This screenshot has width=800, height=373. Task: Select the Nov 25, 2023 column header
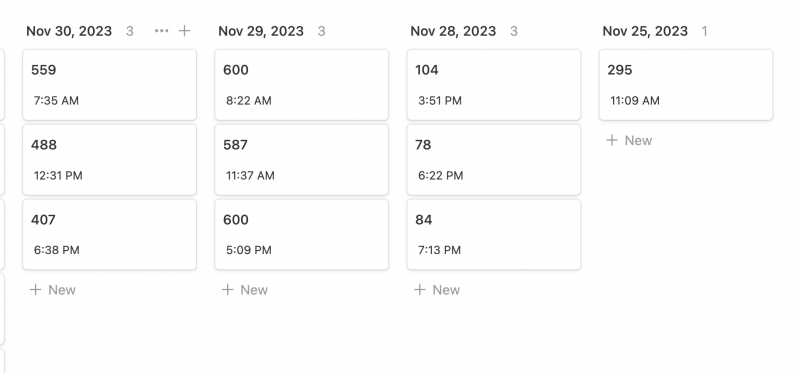coord(645,31)
